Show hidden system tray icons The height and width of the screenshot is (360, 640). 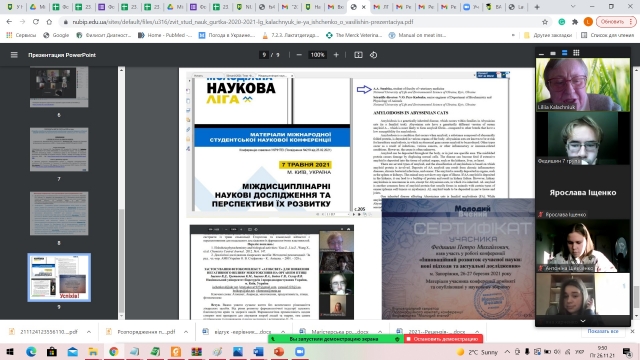coord(507,351)
